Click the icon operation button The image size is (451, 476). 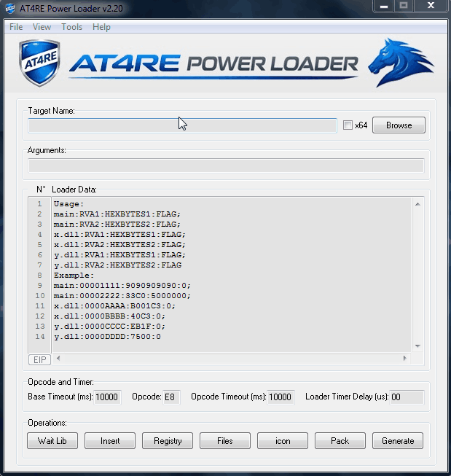point(283,441)
